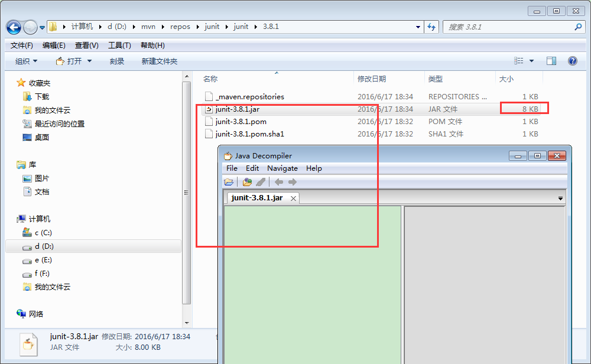
Task: Click the 打开 button in Explorer toolbar
Action: click(69, 61)
